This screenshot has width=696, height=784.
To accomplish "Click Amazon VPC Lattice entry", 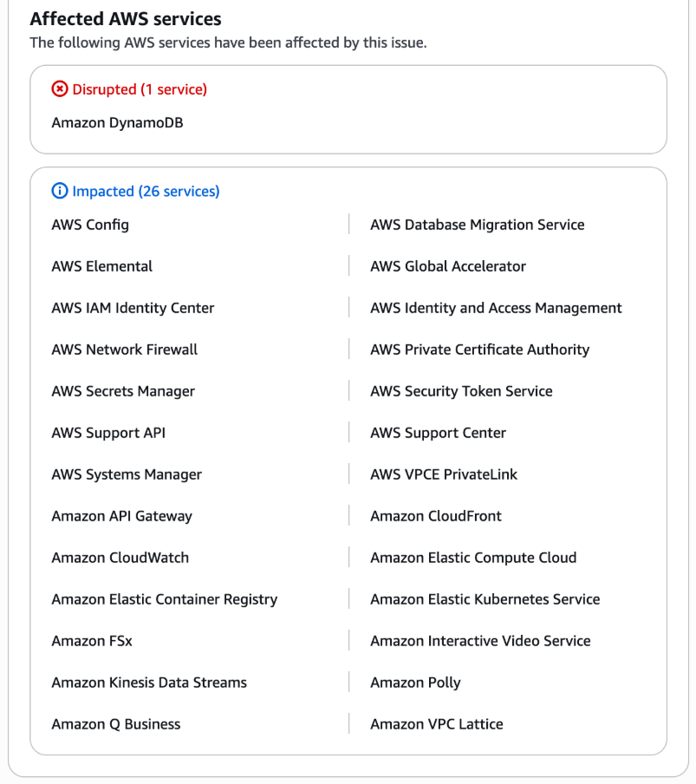I will tap(436, 724).
